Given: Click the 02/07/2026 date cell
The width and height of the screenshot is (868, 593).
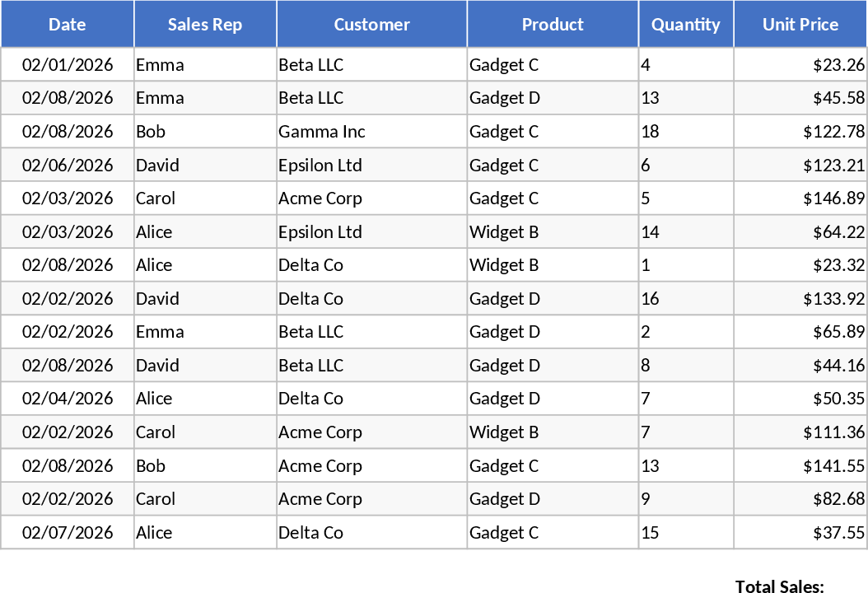Looking at the screenshot, I should pyautogui.click(x=68, y=533).
